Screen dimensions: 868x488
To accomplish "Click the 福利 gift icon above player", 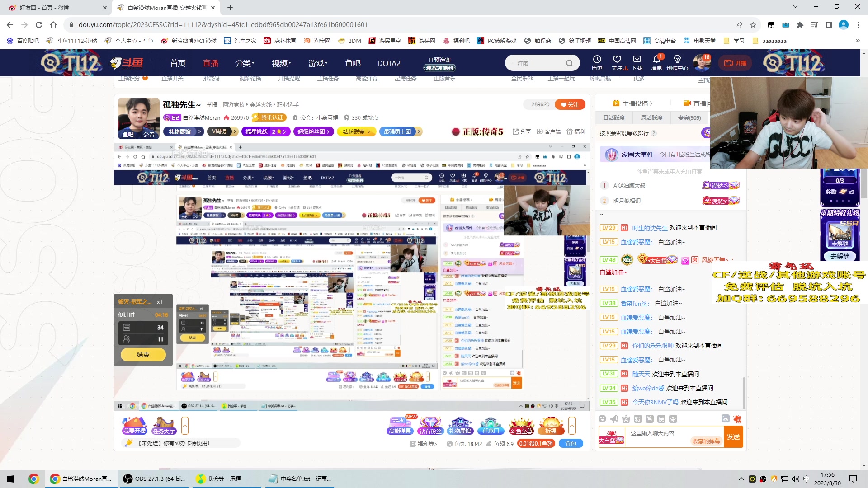I will tap(576, 131).
